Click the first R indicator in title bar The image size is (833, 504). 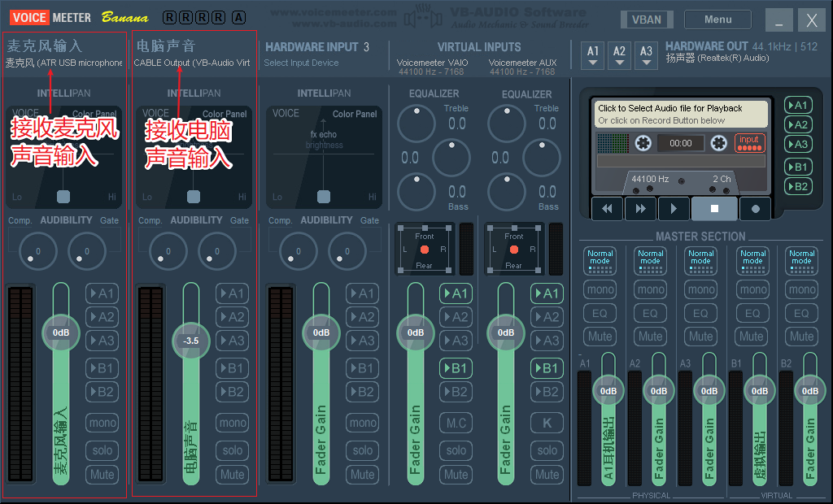tap(169, 18)
